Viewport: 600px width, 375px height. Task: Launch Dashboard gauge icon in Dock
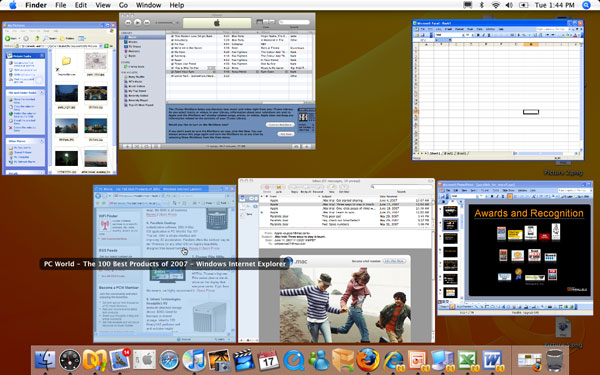coord(70,360)
